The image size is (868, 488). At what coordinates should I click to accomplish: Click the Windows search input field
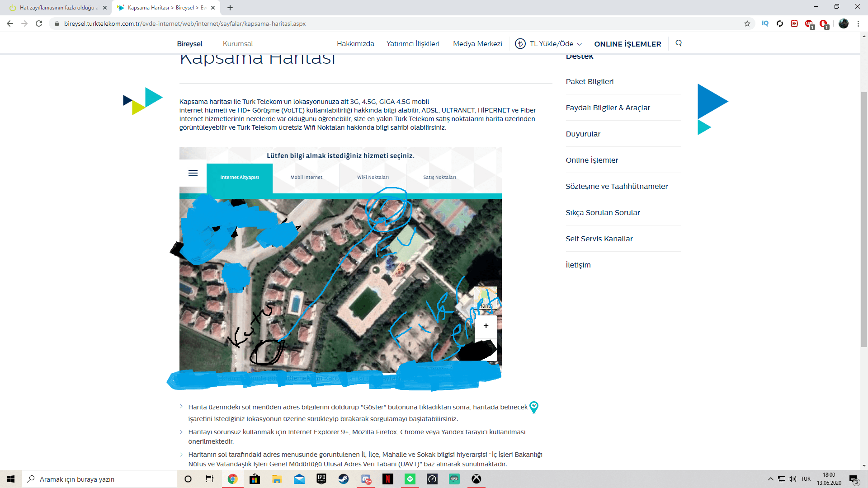coord(99,479)
